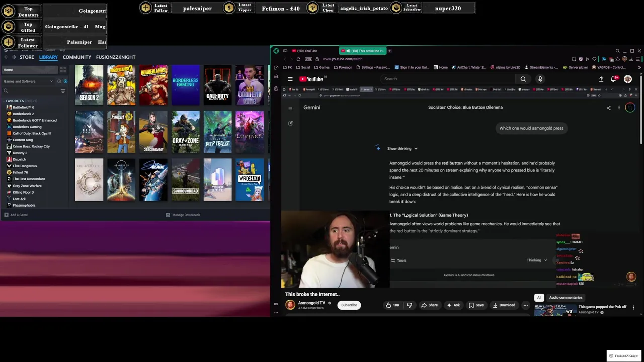Open Asmongold TV channel avatar
This screenshot has width=644, height=362.
290,305
